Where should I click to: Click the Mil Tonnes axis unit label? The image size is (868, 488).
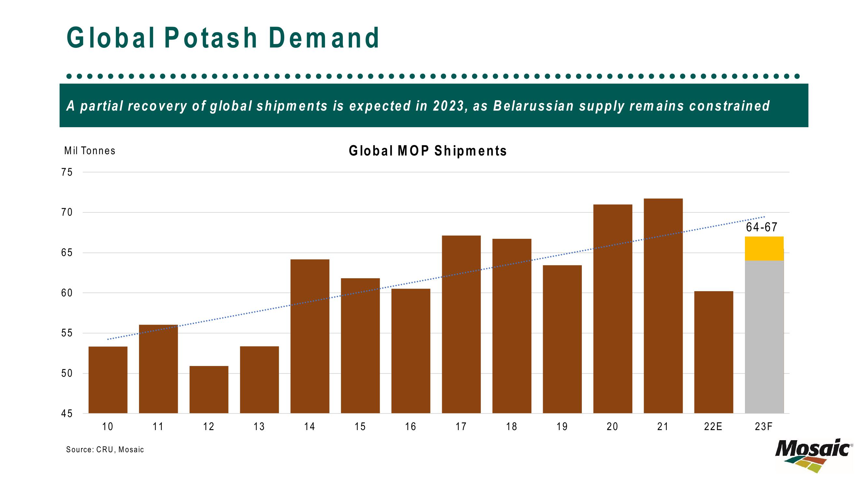point(90,151)
